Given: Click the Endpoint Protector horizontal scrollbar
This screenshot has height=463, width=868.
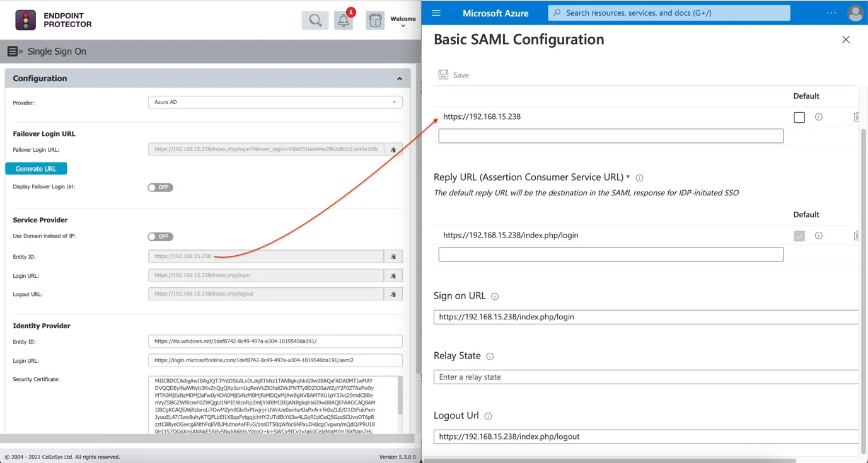Looking at the screenshot, I should pos(208,438).
